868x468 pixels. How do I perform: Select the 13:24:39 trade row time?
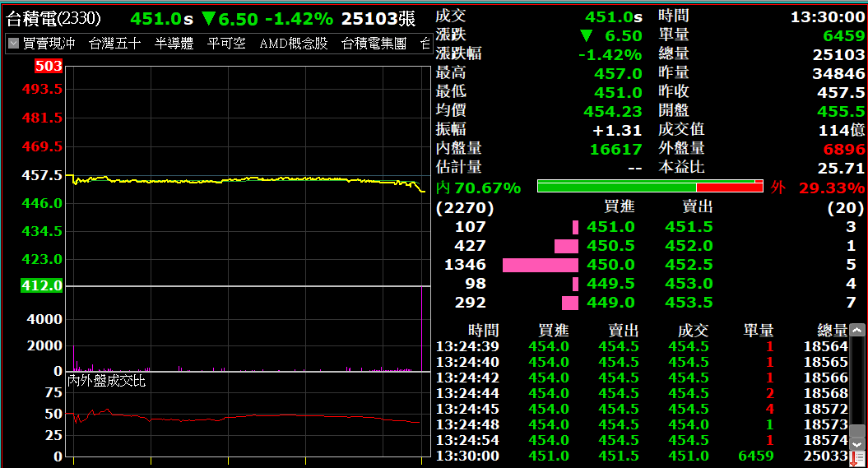[467, 346]
